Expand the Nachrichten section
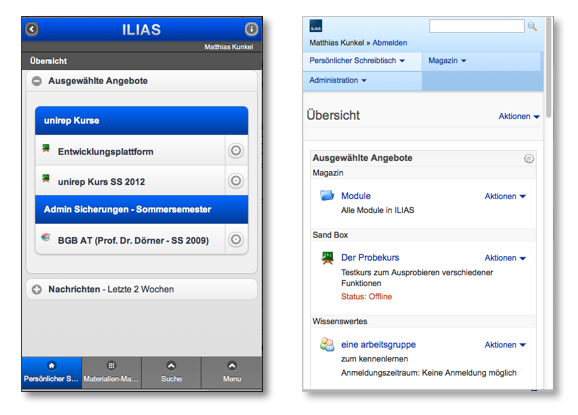578x415 pixels. pyautogui.click(x=37, y=289)
